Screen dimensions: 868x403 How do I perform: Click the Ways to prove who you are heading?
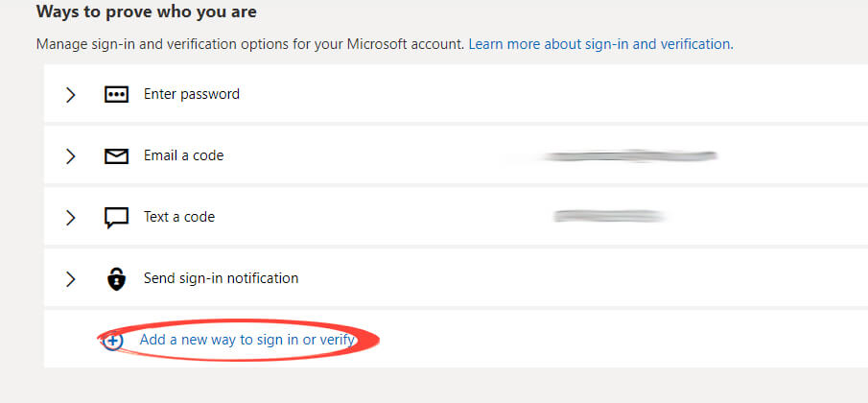click(x=146, y=12)
